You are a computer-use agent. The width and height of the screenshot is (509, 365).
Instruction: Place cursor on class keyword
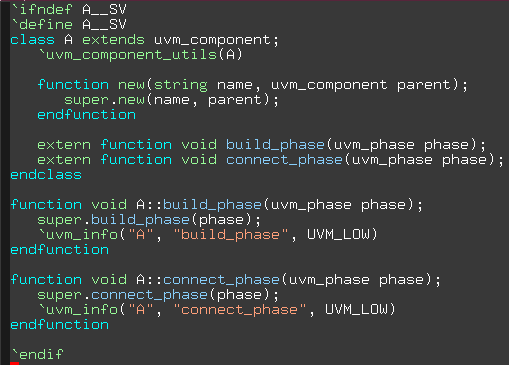(32, 40)
